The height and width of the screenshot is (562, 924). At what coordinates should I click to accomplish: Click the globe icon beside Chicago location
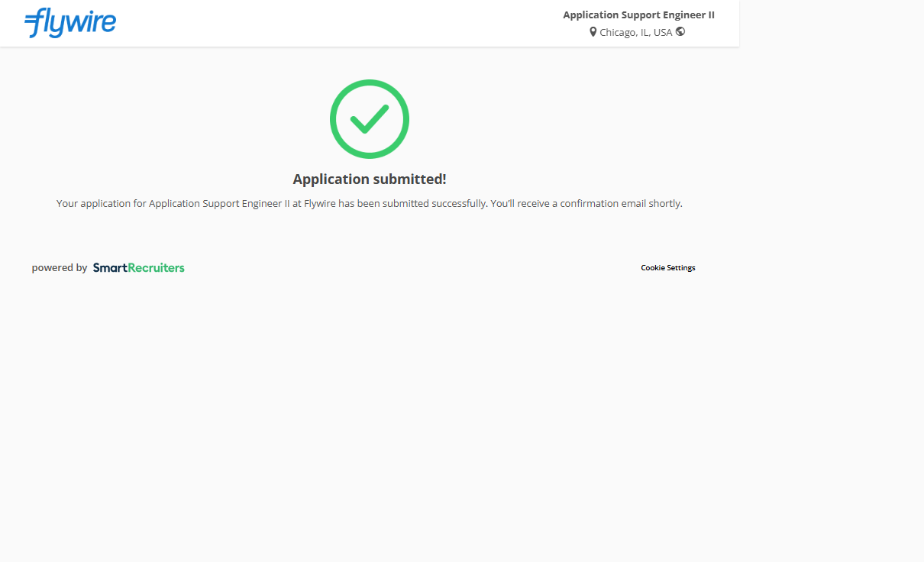[680, 32]
